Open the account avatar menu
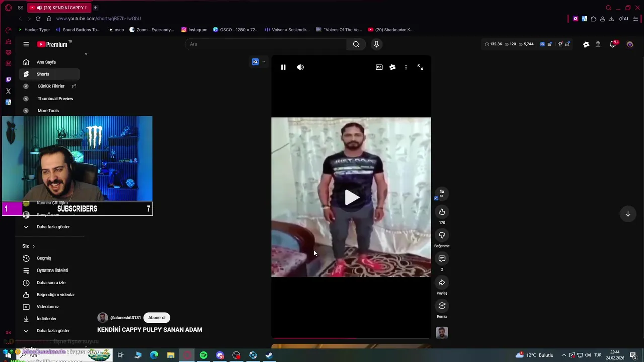Screen dimensions: 644x362 [630, 44]
